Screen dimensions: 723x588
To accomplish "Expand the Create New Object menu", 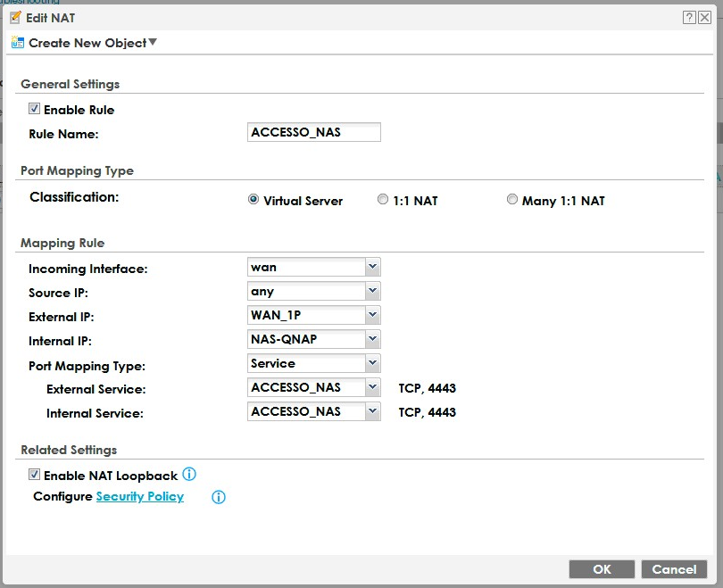I will tap(152, 42).
